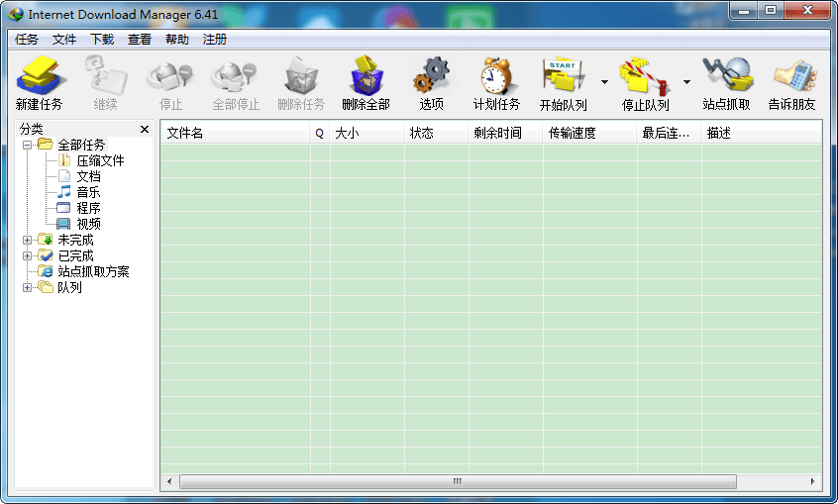Minimize the Internet Download Manager window
Viewport: 838px width, 504px height.
click(744, 10)
